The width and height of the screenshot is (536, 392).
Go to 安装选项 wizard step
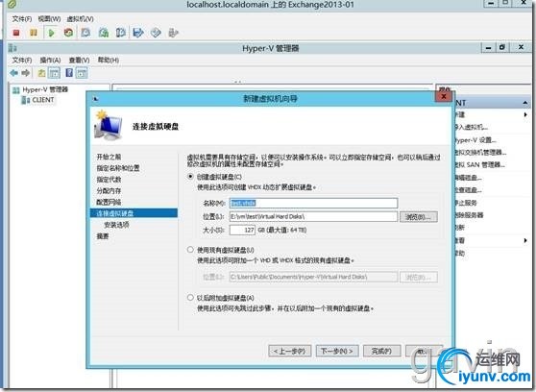[116, 225]
